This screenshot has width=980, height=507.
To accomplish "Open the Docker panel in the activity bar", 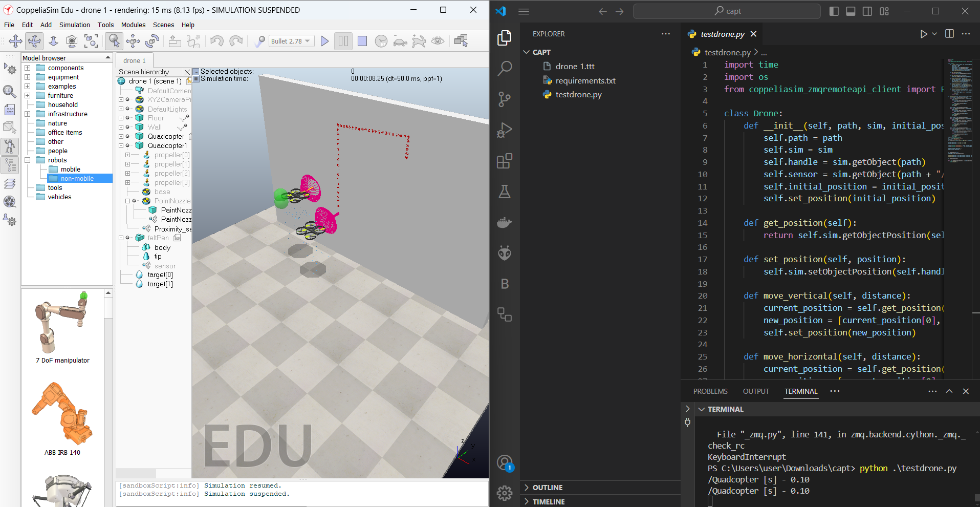I will pyautogui.click(x=505, y=223).
